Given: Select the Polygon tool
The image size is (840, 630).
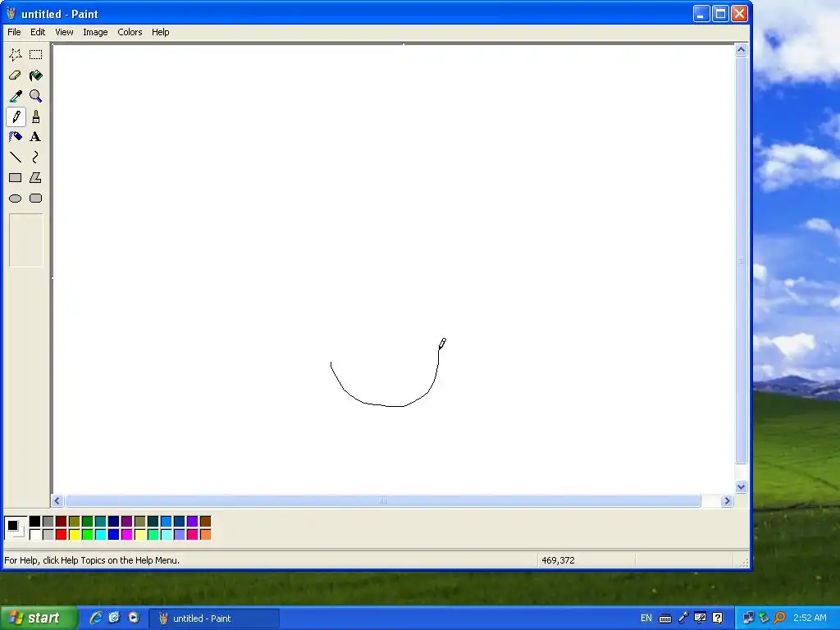Looking at the screenshot, I should [36, 177].
